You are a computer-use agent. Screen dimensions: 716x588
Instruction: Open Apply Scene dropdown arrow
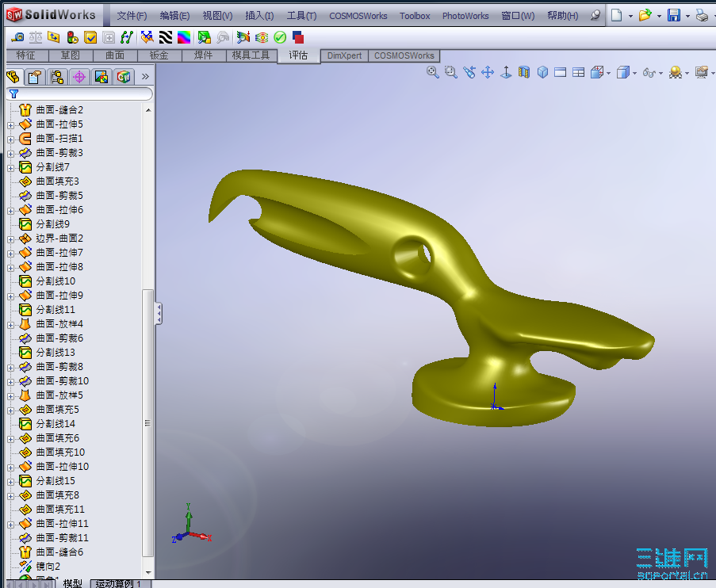(687, 74)
